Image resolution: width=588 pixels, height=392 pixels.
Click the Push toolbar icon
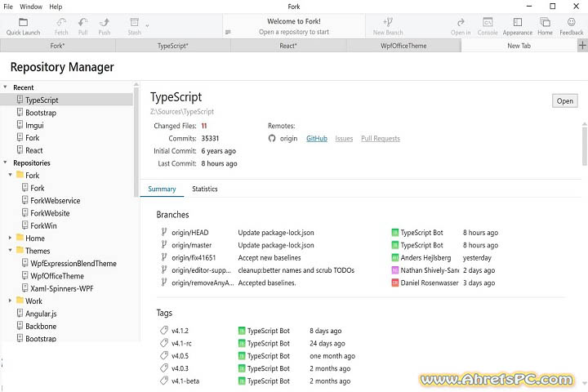pos(105,22)
